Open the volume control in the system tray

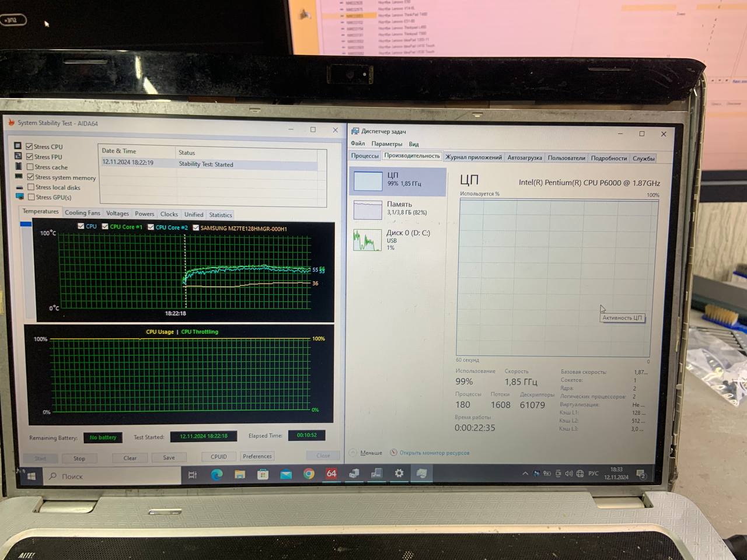point(568,473)
